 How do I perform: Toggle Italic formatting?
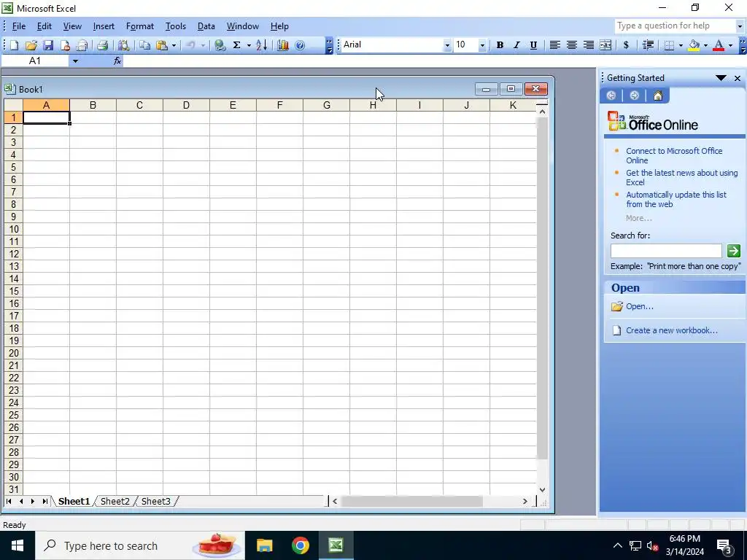pyautogui.click(x=516, y=44)
